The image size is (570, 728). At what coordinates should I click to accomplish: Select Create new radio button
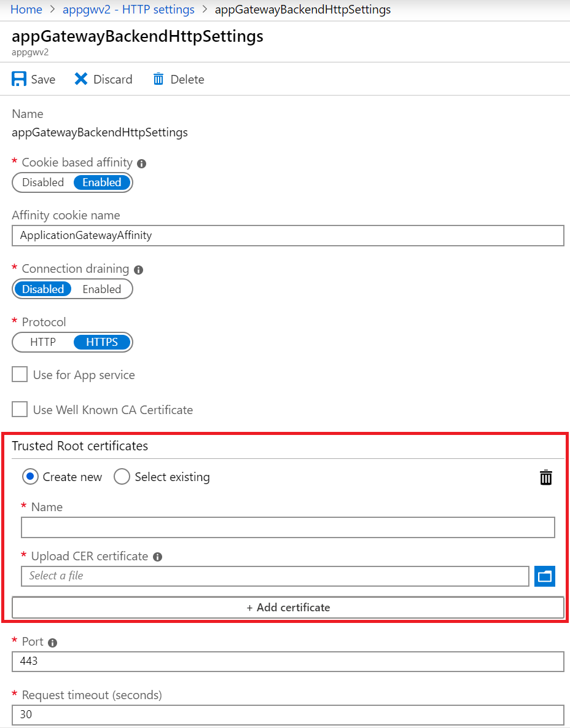[30, 476]
